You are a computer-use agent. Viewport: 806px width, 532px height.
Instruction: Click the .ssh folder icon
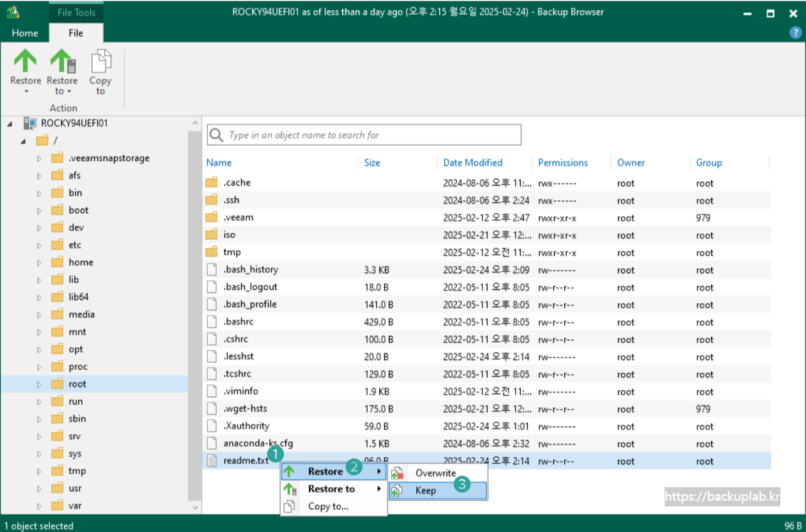[x=212, y=200]
